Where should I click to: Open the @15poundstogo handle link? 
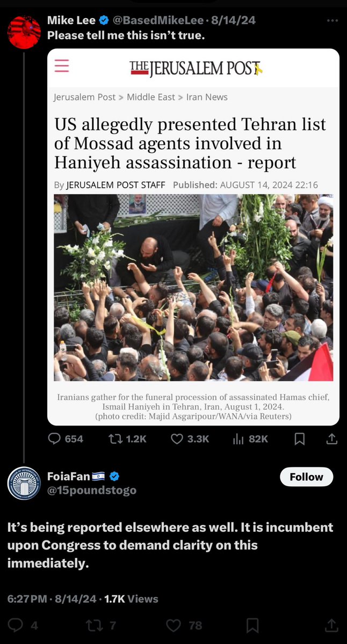[x=92, y=491]
